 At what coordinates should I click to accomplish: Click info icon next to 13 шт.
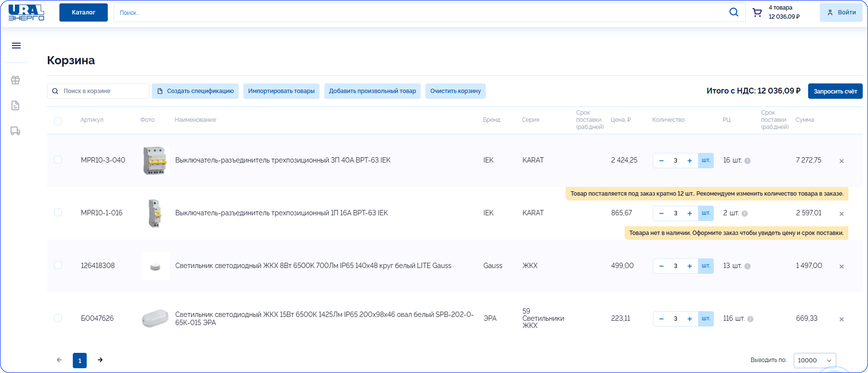click(747, 266)
